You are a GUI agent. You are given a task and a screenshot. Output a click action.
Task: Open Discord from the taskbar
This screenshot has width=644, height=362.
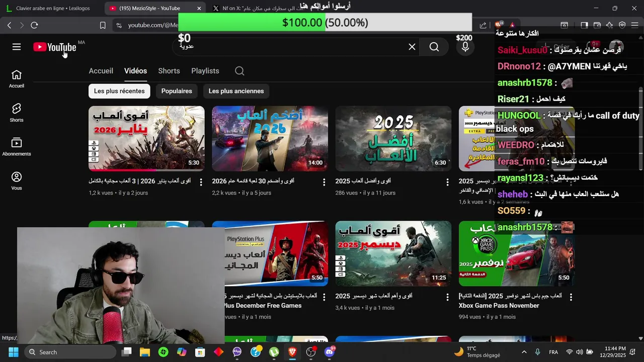330,352
